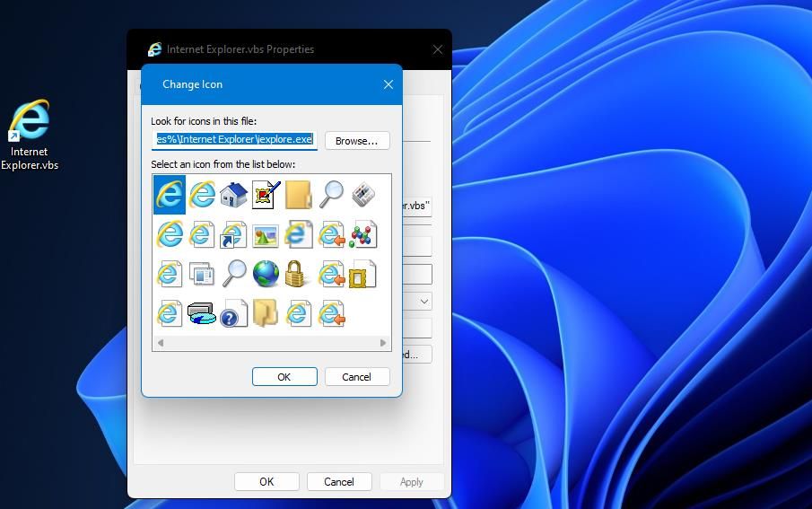Choose the blue-roofed house icon
The width and height of the screenshot is (812, 509).
(233, 195)
